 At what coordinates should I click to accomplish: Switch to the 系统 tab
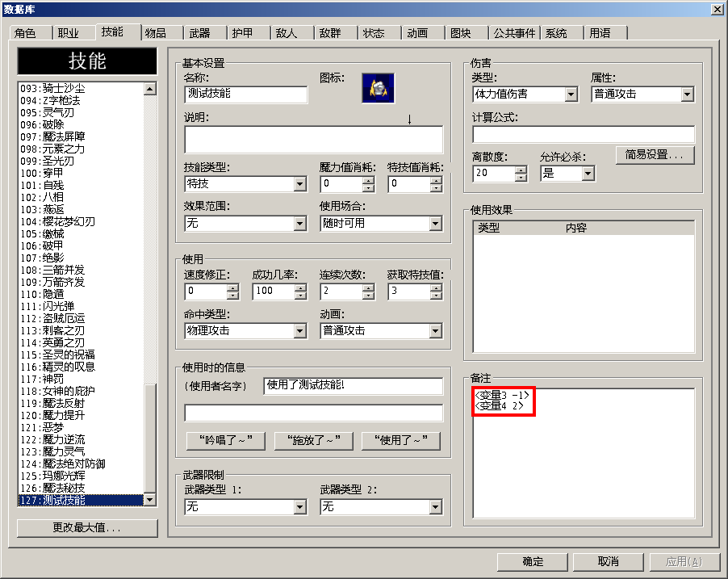tap(561, 33)
